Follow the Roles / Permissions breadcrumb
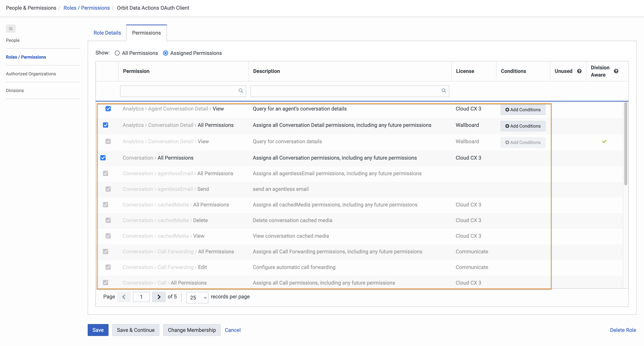Image resolution: width=644 pixels, height=346 pixels. click(87, 8)
